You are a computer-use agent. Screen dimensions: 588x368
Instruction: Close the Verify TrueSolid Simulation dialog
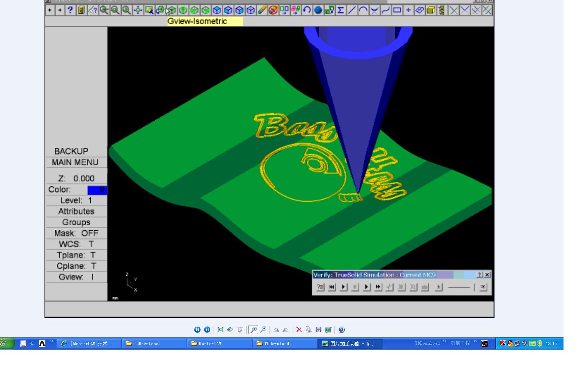(487, 275)
